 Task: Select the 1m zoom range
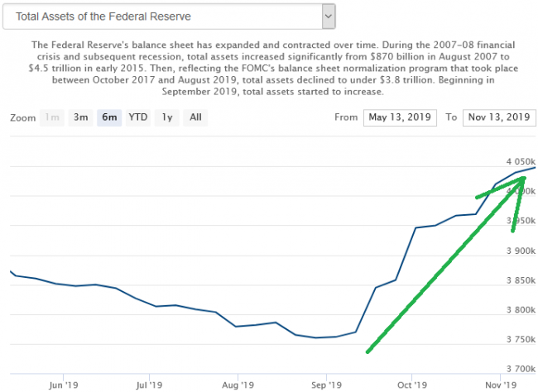coord(51,117)
